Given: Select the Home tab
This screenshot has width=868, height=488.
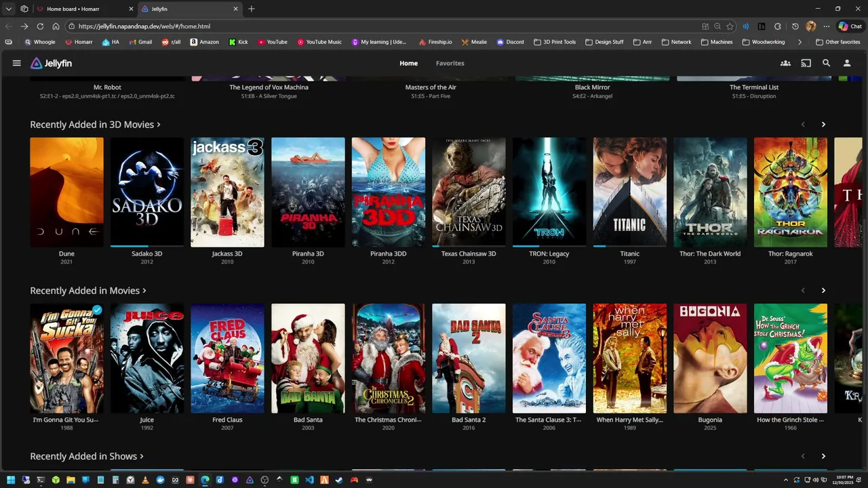Looking at the screenshot, I should 408,63.
